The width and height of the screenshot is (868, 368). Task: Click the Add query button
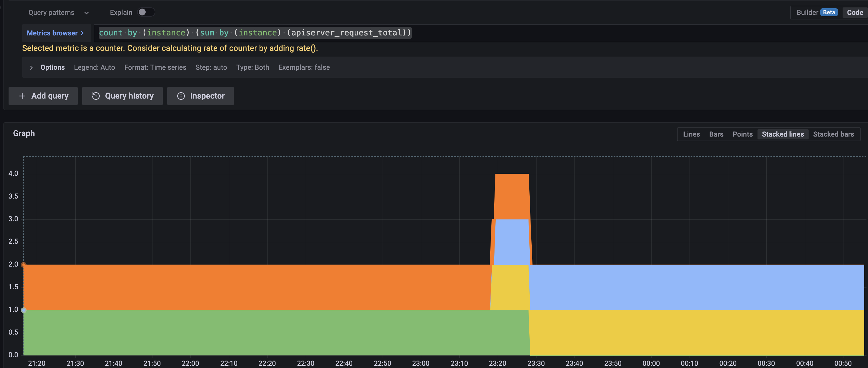43,96
